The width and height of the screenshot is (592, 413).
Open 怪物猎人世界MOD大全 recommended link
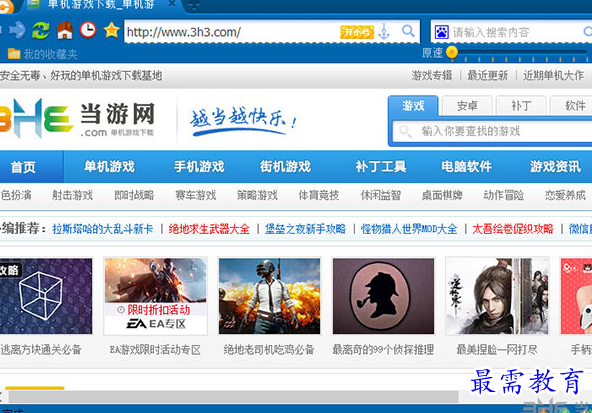[x=409, y=229]
